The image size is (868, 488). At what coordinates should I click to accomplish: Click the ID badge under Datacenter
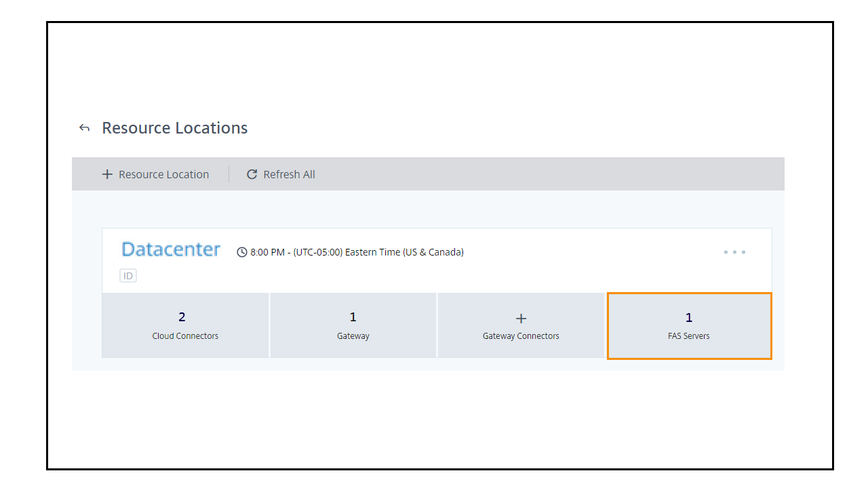coord(128,276)
